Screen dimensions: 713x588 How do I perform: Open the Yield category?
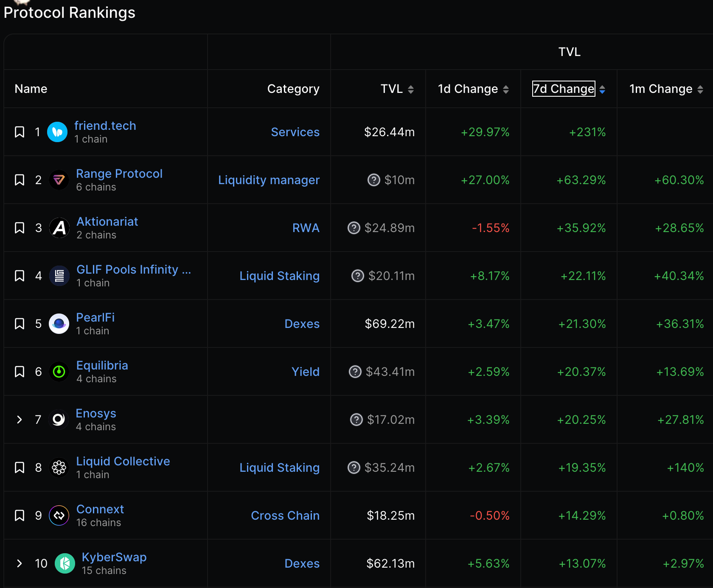[306, 372]
